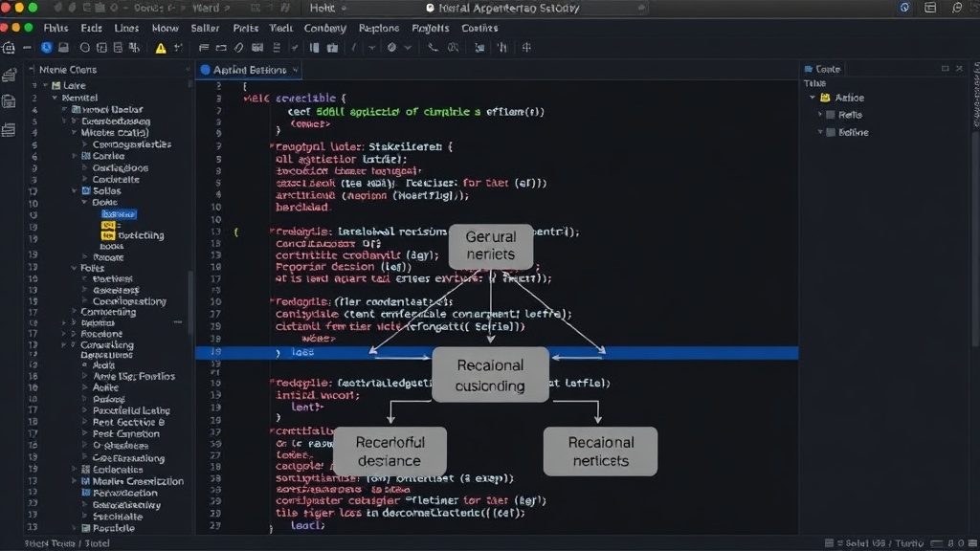Click the Gerural neriets diagram box
Screen dimensions: 980x551
[x=491, y=246]
